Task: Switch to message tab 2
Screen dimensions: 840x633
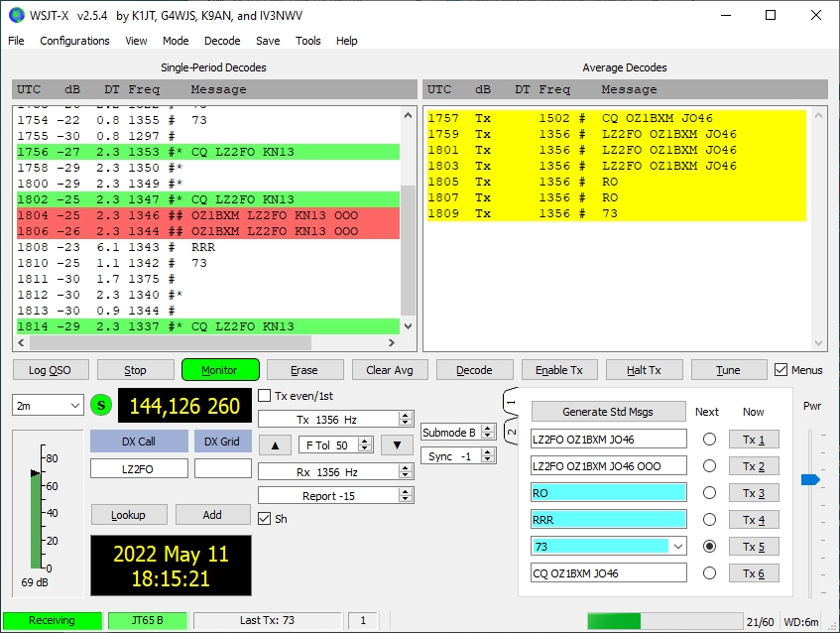Action: tap(511, 432)
